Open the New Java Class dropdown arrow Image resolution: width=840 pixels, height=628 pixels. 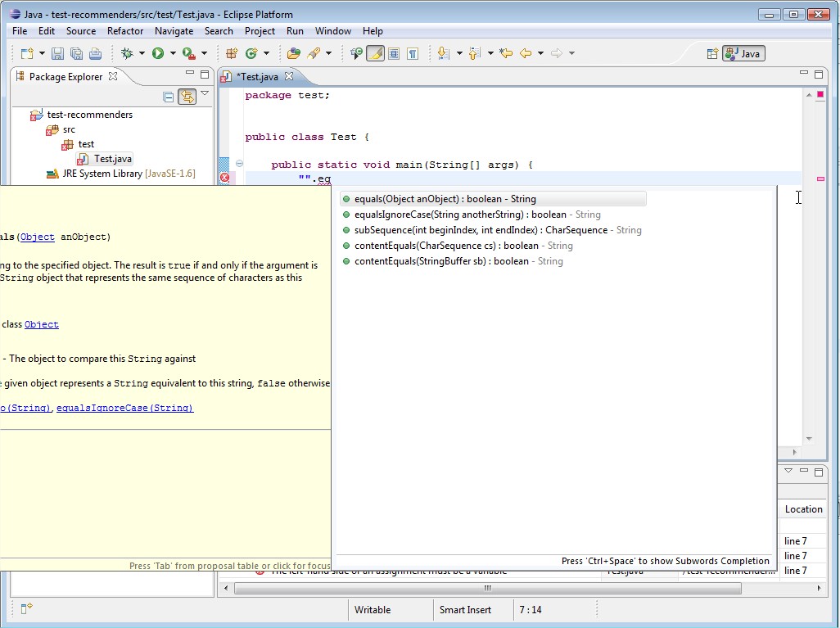pyautogui.click(x=266, y=53)
